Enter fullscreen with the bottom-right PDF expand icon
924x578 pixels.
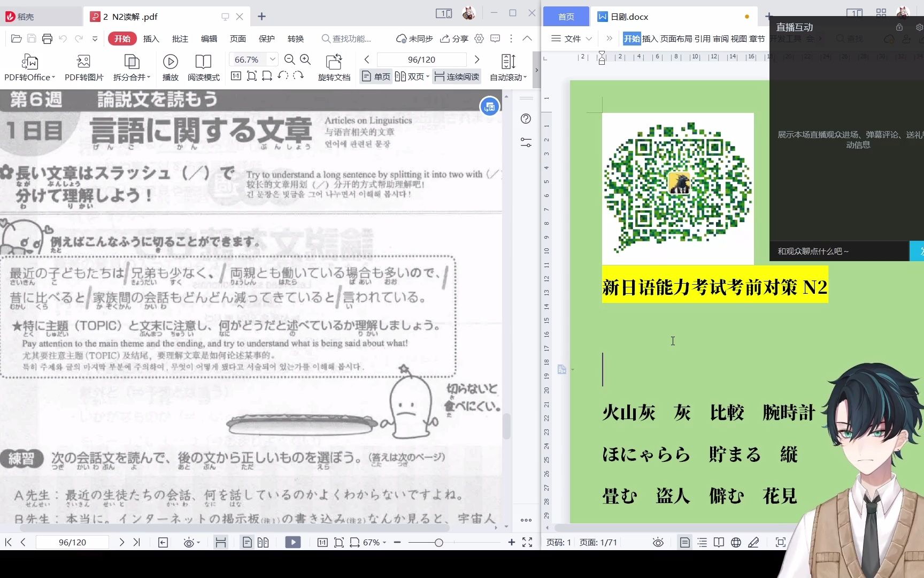(527, 542)
